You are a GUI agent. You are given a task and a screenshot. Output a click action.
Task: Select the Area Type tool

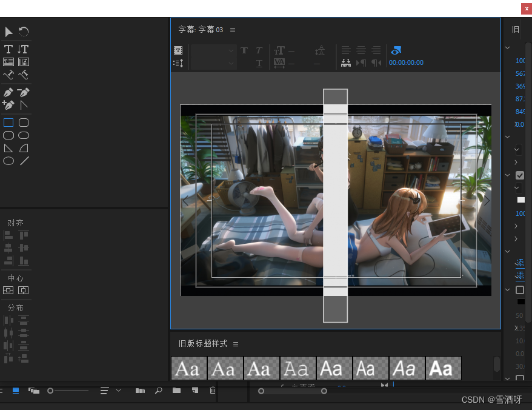(x=8, y=62)
